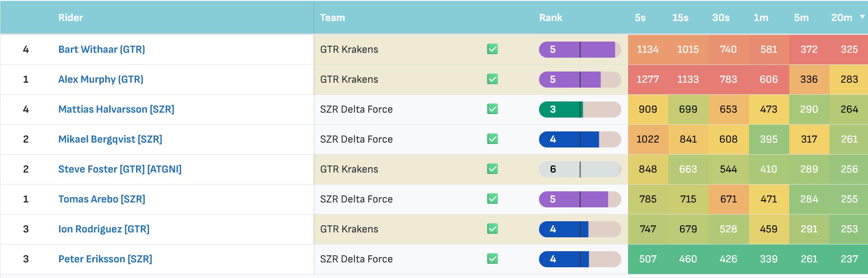Click Peter Eriksson's green 237 power cell
The height and width of the screenshot is (278, 868).
[849, 259]
